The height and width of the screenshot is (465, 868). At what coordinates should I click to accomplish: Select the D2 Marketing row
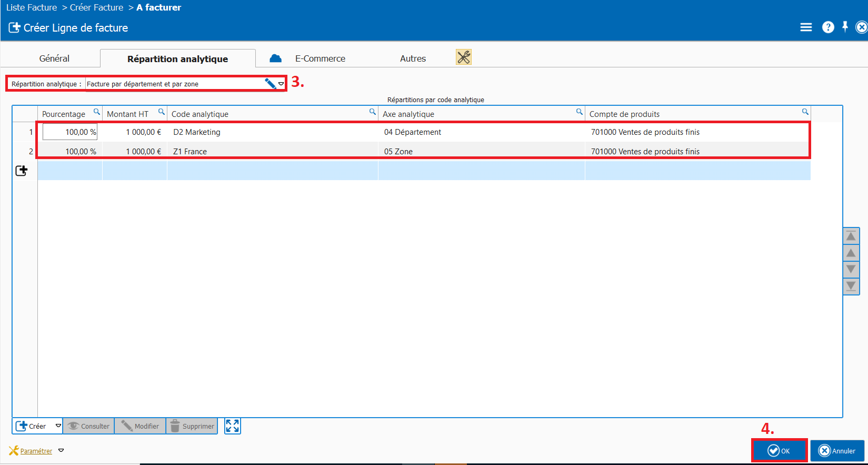(197, 132)
